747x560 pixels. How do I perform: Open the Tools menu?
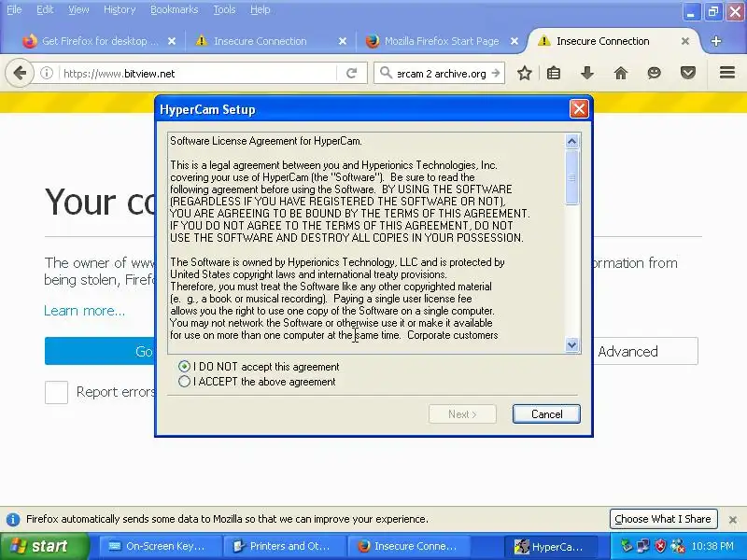coord(224,9)
